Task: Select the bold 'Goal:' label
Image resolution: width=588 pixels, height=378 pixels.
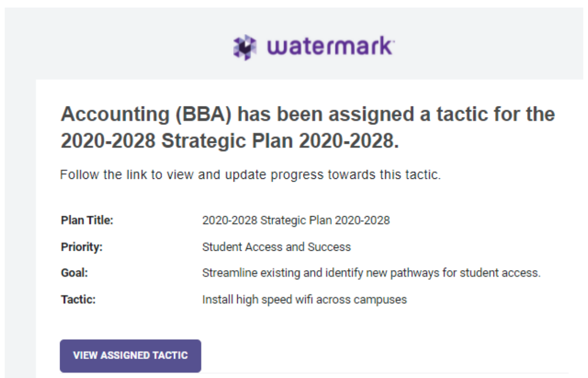Action: coord(74,273)
